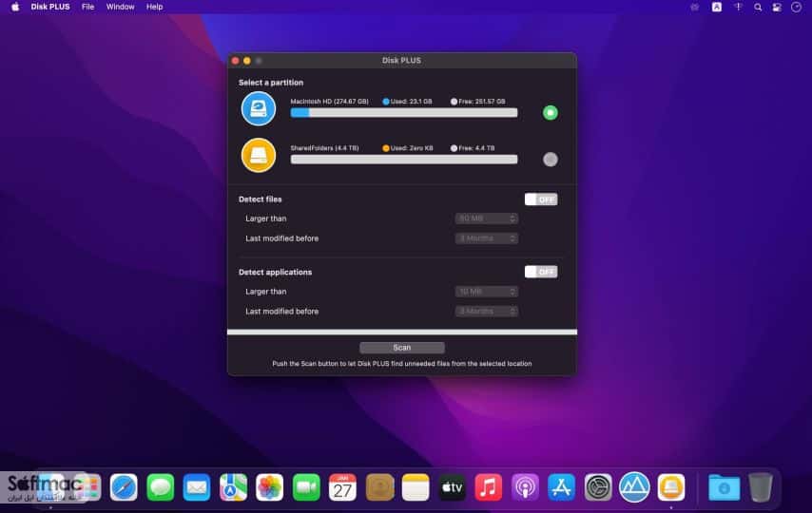Image resolution: width=812 pixels, height=513 pixels.
Task: Open the Disk PLUS app menu
Action: 50,7
